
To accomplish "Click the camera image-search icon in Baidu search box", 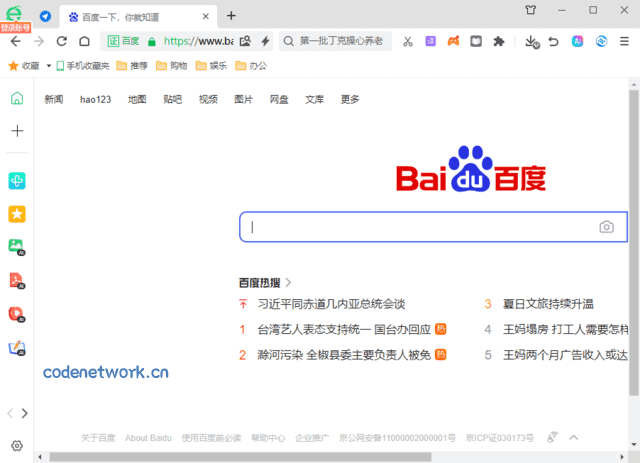I will pos(606,227).
